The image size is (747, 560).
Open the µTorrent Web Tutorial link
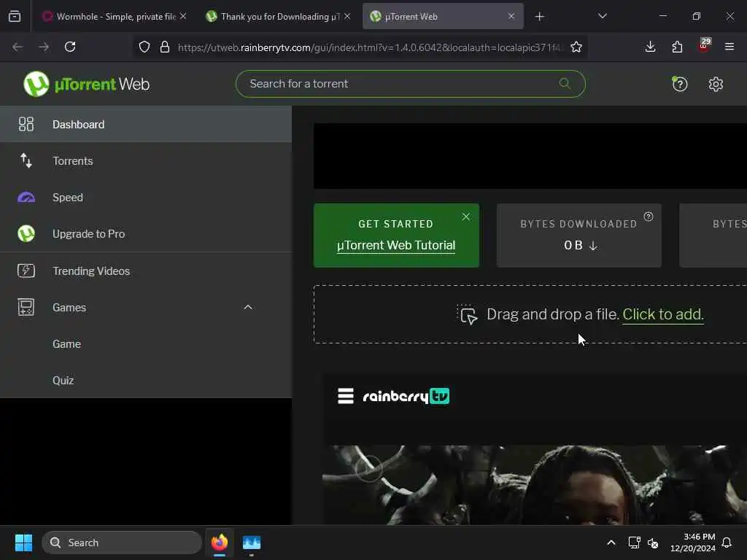396,245
